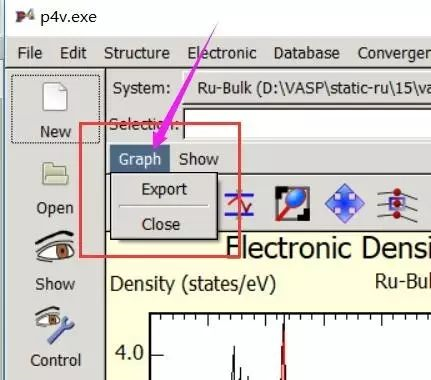Click inside the Selection input field
The width and height of the screenshot is (431, 380).
307,123
